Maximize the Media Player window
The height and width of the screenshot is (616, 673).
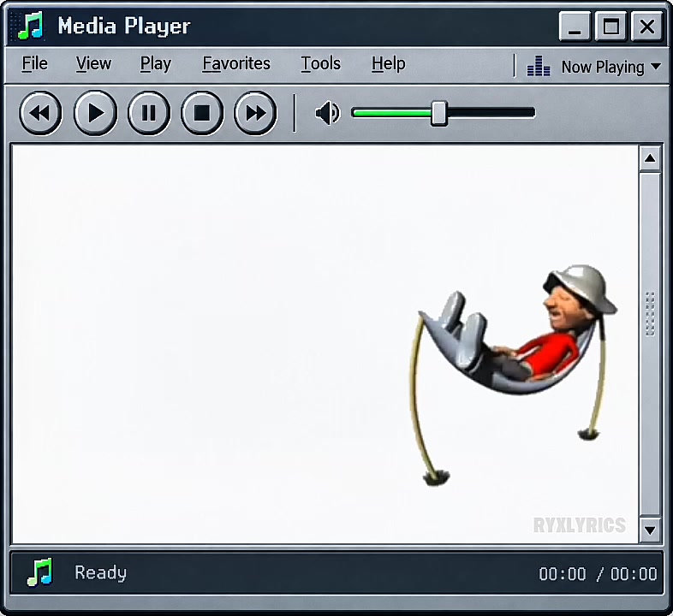pyautogui.click(x=610, y=27)
